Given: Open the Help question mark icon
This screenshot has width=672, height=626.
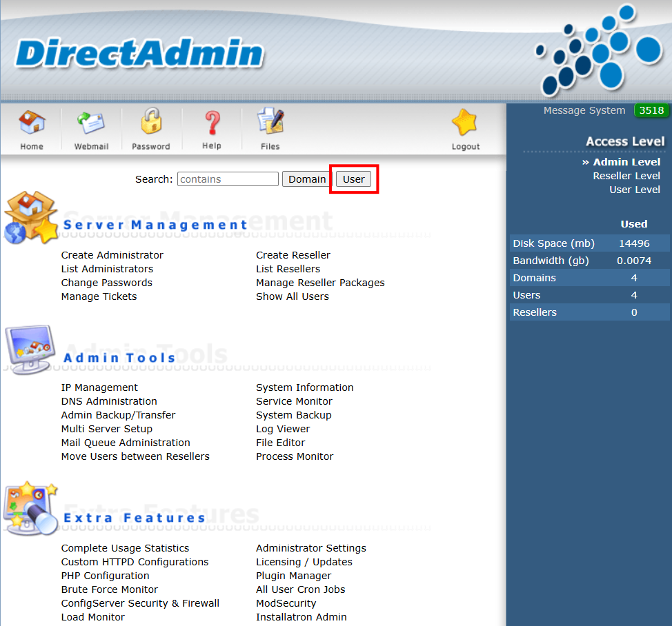Looking at the screenshot, I should (212, 123).
